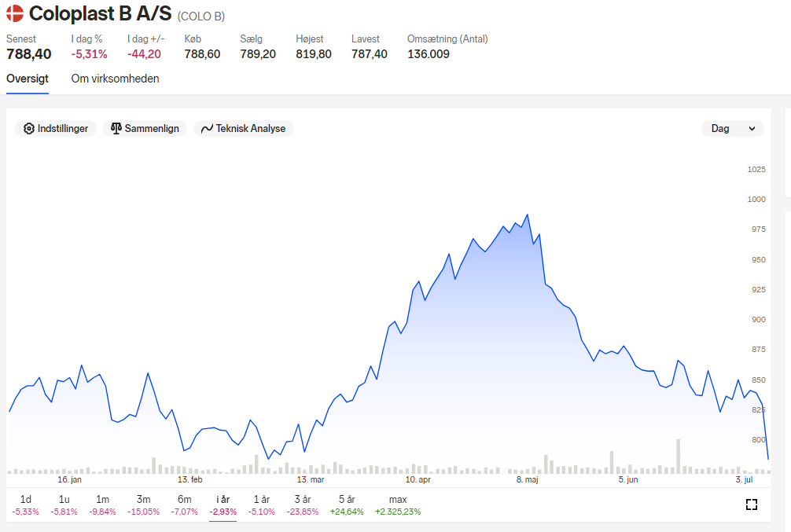Image resolution: width=791 pixels, height=532 pixels.
Task: Click the Sælg value 789,20
Action: [258, 54]
